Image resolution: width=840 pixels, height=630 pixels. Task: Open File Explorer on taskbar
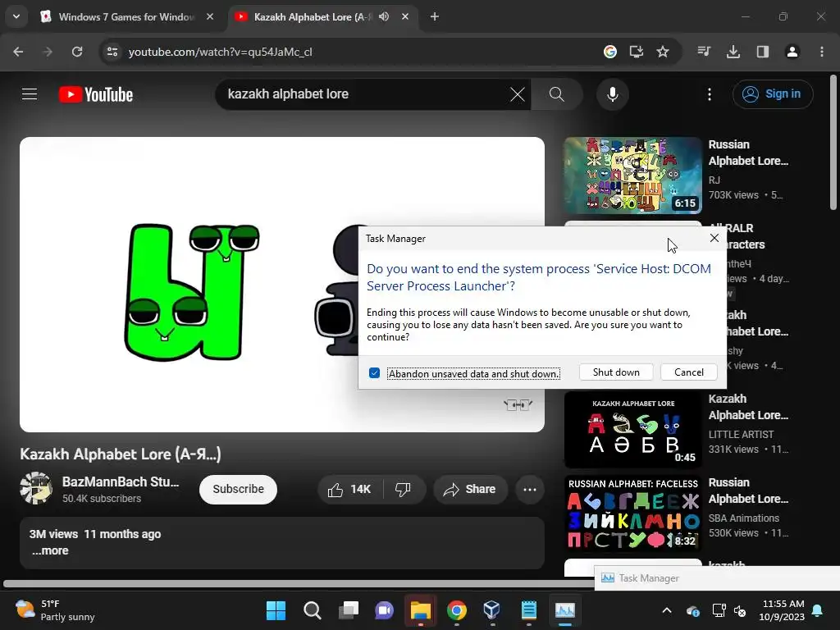click(x=421, y=610)
